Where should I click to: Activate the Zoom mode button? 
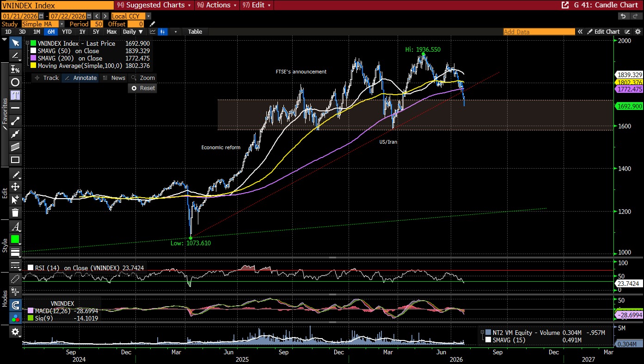coord(143,78)
